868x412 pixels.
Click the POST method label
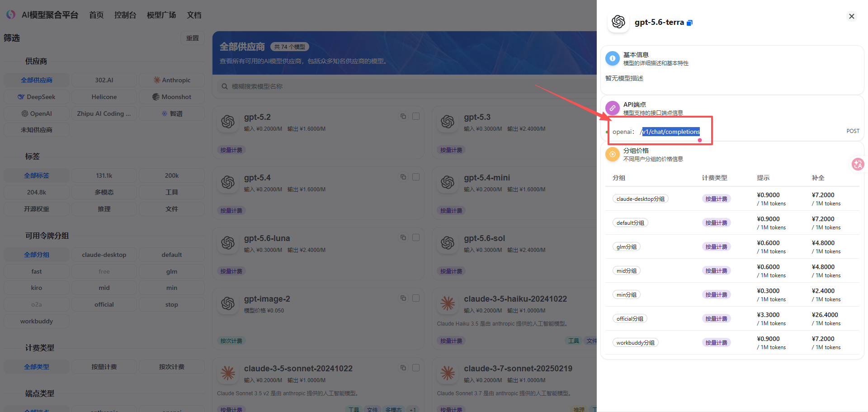coord(853,131)
